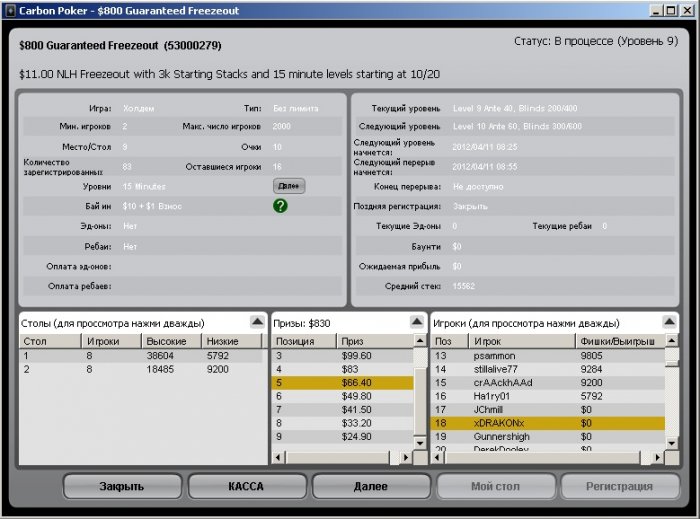
Task: Open the КАССА cashier button
Action: [x=246, y=486]
